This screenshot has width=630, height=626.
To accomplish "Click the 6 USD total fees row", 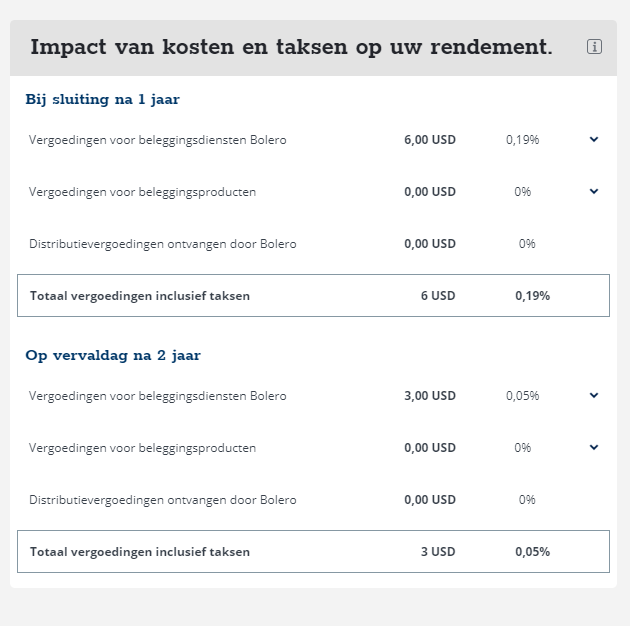I will (313, 296).
